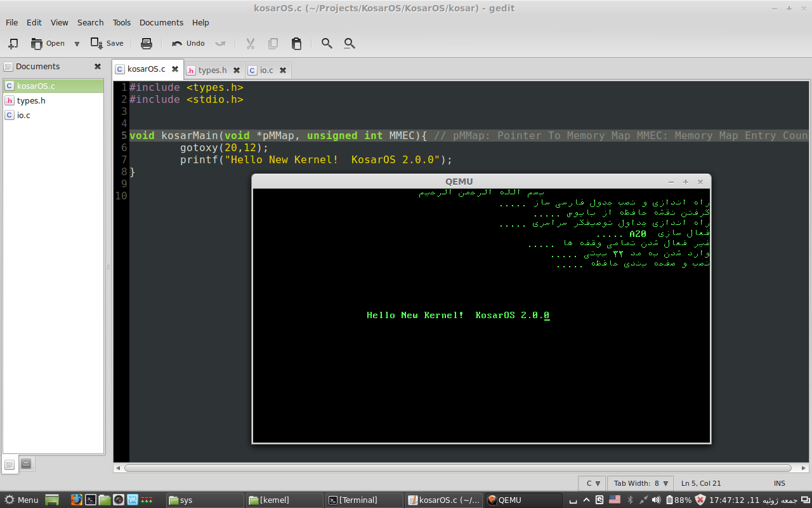This screenshot has width=812, height=508.
Task: Open the Tab Width dropdown
Action: click(641, 483)
